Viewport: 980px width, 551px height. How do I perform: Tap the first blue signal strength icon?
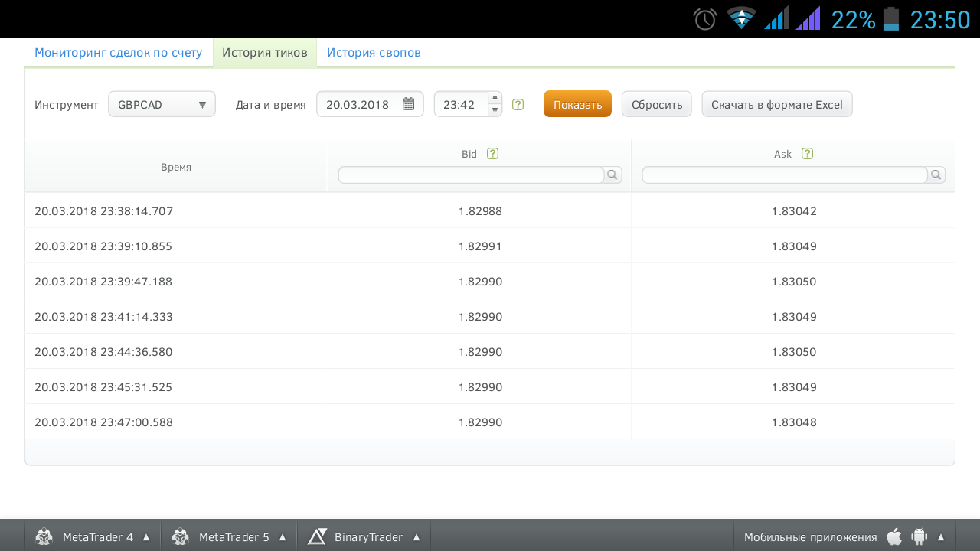point(776,18)
